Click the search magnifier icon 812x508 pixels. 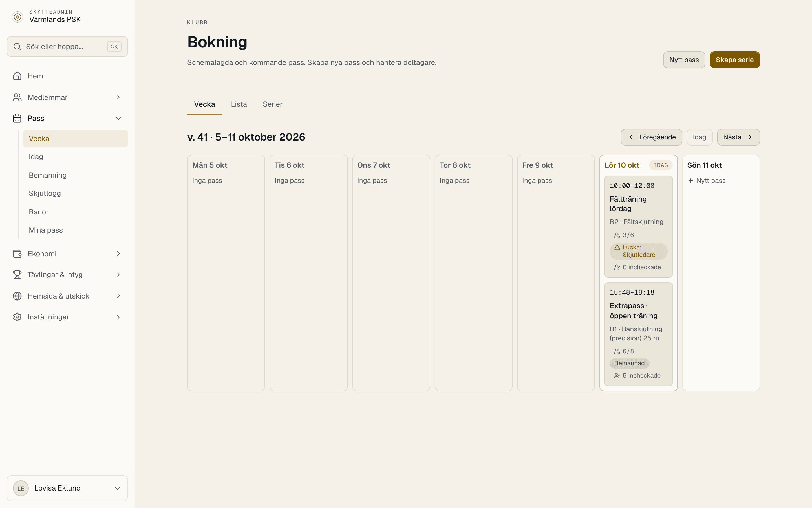click(17, 47)
